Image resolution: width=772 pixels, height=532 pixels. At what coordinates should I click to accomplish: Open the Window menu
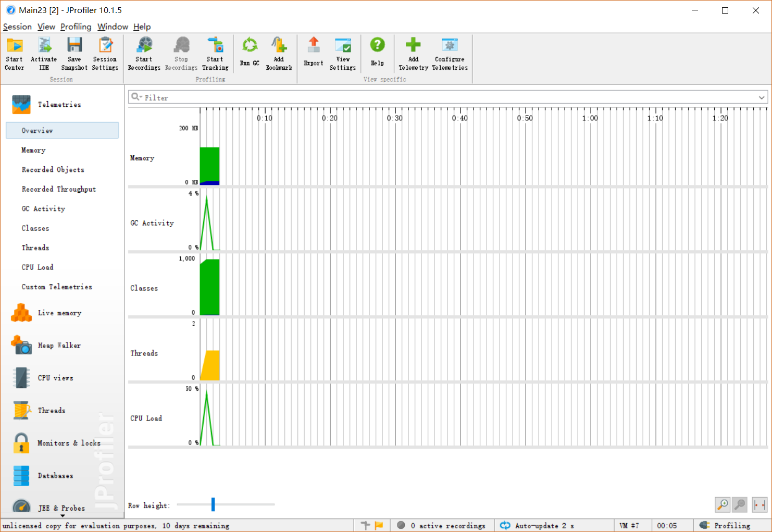click(113, 27)
